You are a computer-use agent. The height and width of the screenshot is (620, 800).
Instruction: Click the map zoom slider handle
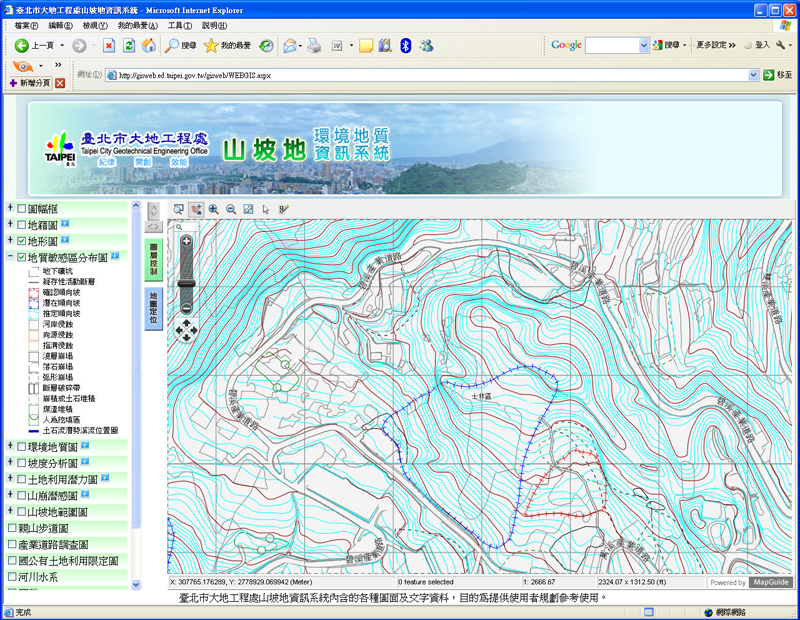[186, 286]
